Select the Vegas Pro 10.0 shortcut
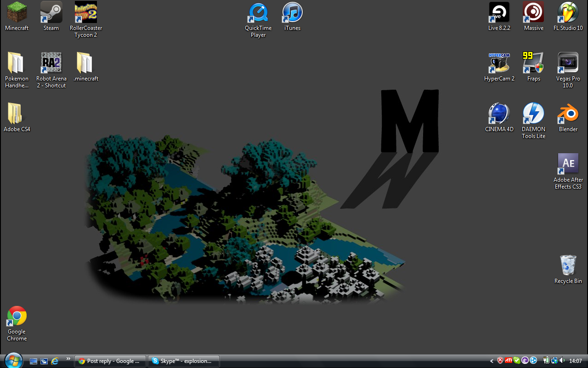Screen dimensions: 588x368 pyautogui.click(x=568, y=70)
